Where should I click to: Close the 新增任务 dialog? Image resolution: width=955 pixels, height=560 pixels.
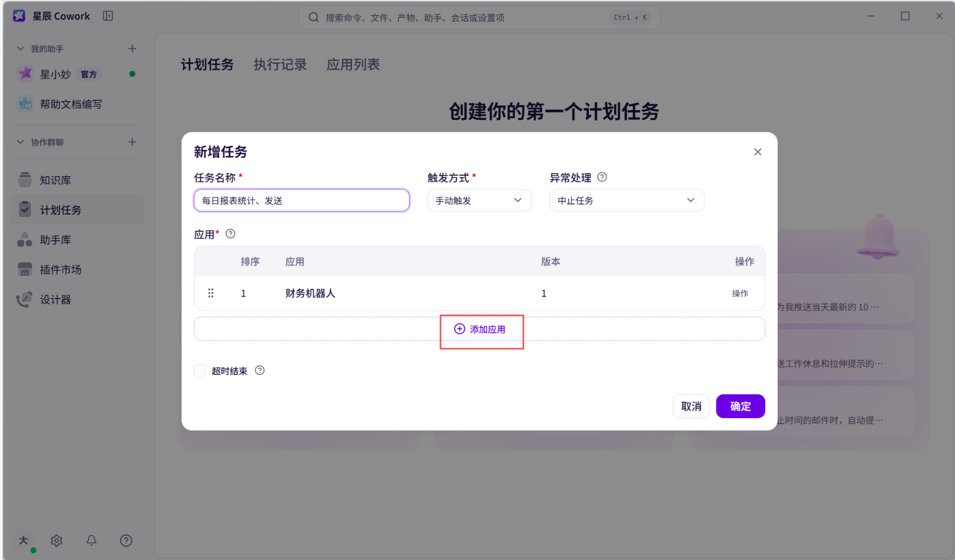coord(757,152)
